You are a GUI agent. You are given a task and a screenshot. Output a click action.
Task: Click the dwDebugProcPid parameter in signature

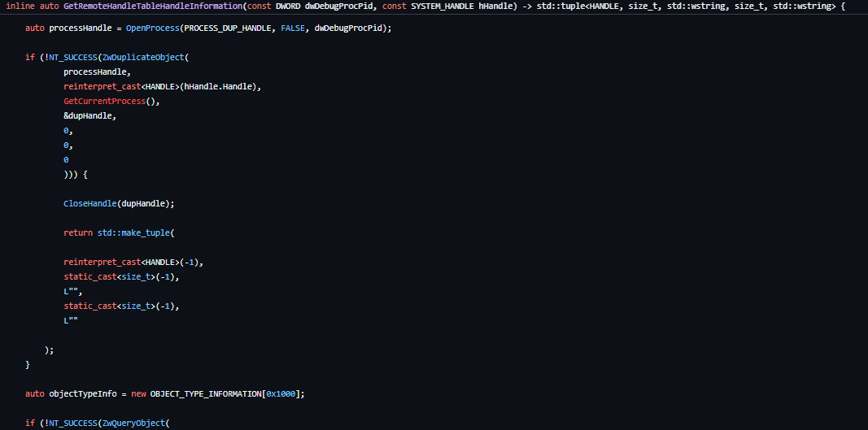click(x=338, y=7)
